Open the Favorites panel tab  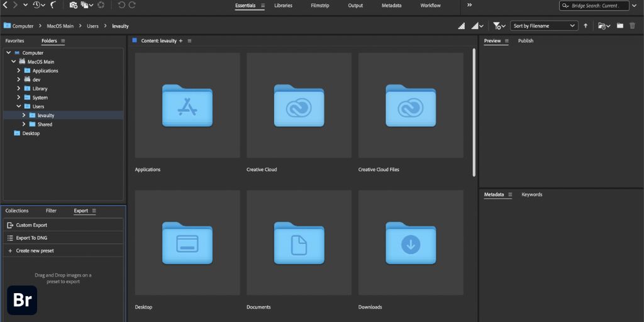pyautogui.click(x=15, y=41)
